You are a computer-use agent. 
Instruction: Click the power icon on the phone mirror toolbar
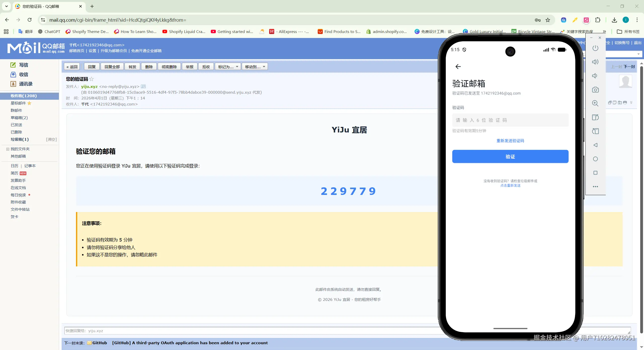(x=595, y=48)
